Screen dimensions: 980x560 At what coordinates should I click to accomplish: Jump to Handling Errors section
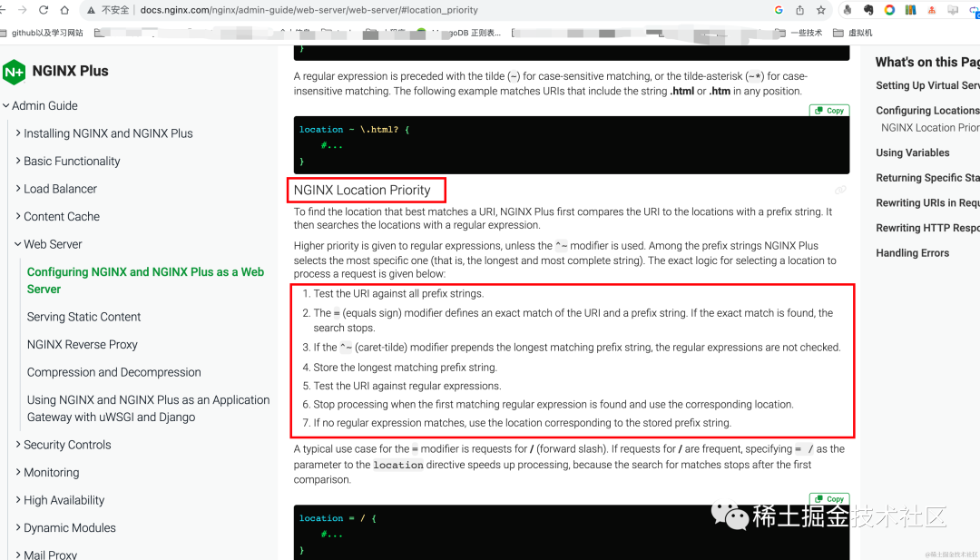click(913, 252)
